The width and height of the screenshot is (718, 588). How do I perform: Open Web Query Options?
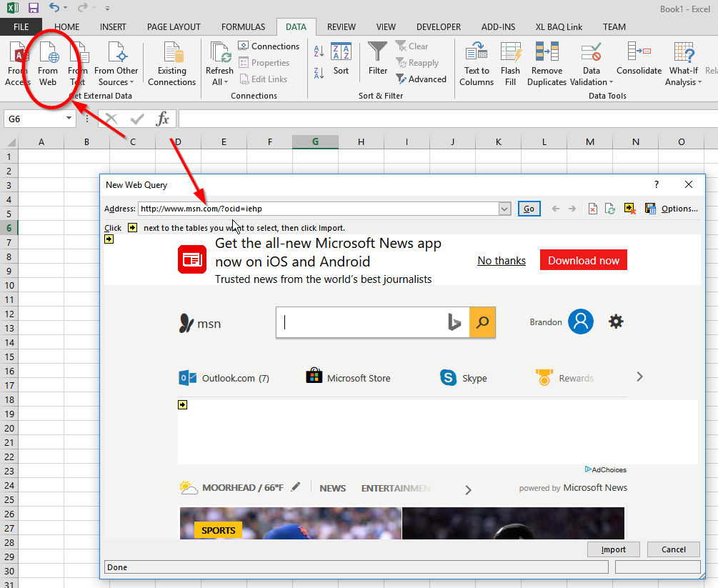(679, 209)
